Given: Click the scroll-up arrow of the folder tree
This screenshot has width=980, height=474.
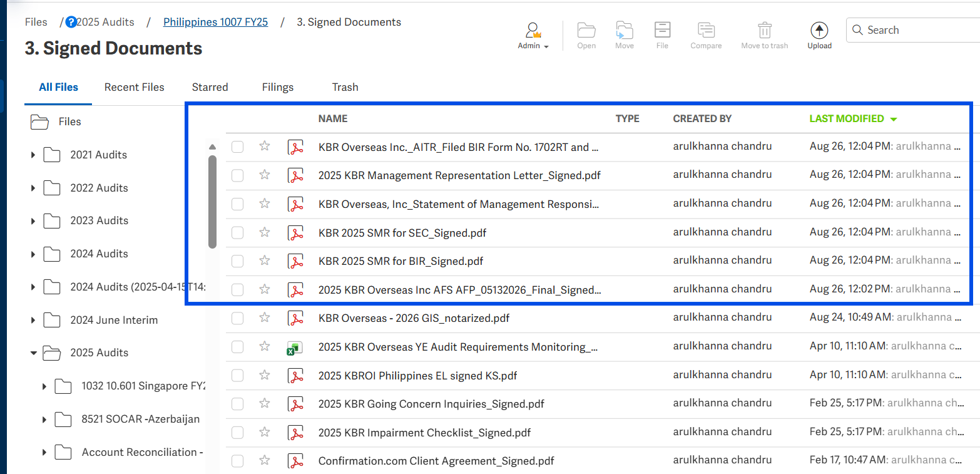Looking at the screenshot, I should [212, 147].
